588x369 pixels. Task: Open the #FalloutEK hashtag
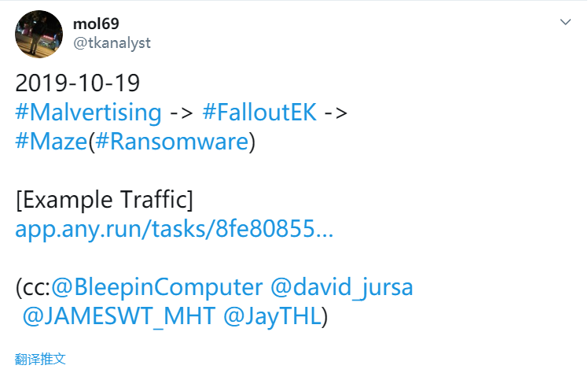[x=259, y=112]
